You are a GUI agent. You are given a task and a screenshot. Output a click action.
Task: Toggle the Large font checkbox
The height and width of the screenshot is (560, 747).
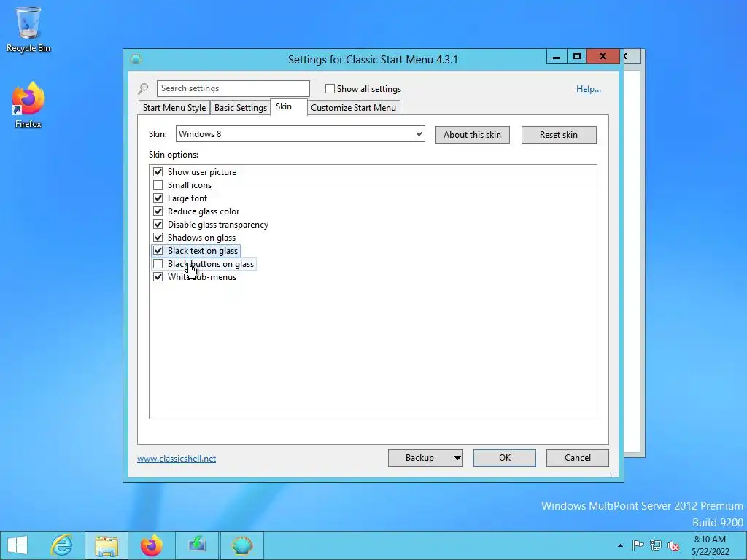coord(158,198)
